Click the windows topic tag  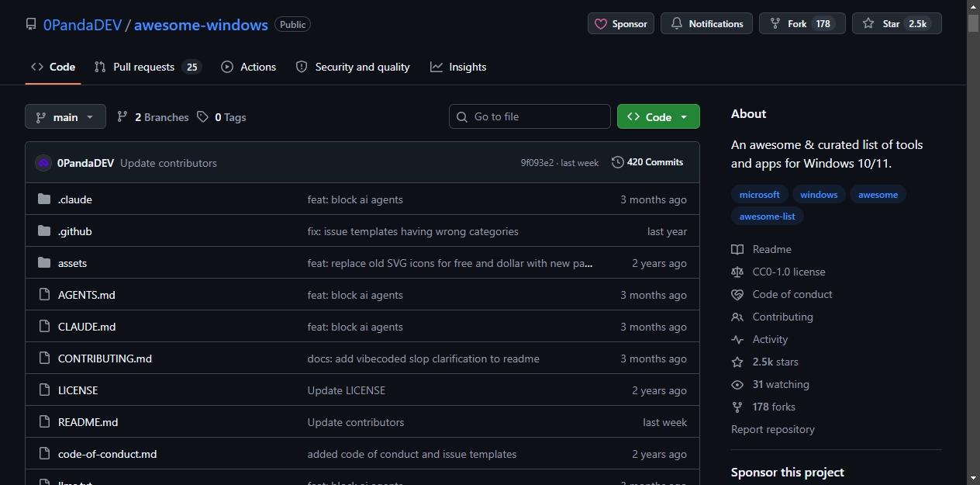tap(819, 195)
